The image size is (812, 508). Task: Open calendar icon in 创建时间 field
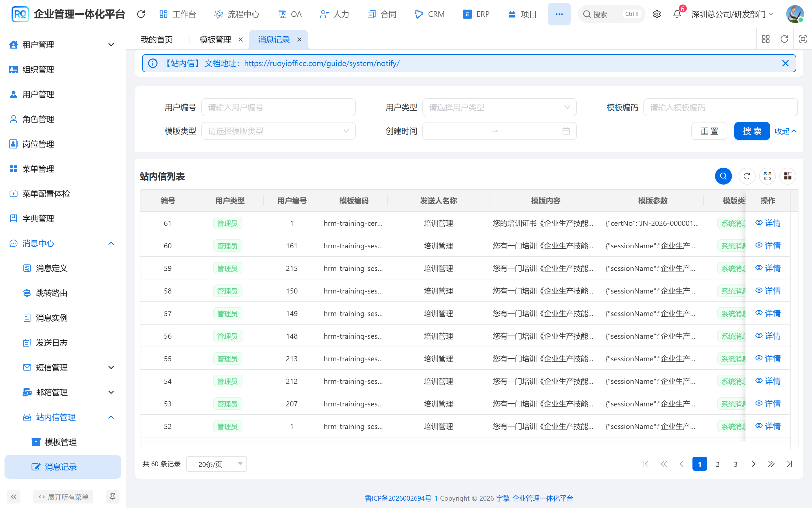[566, 131]
